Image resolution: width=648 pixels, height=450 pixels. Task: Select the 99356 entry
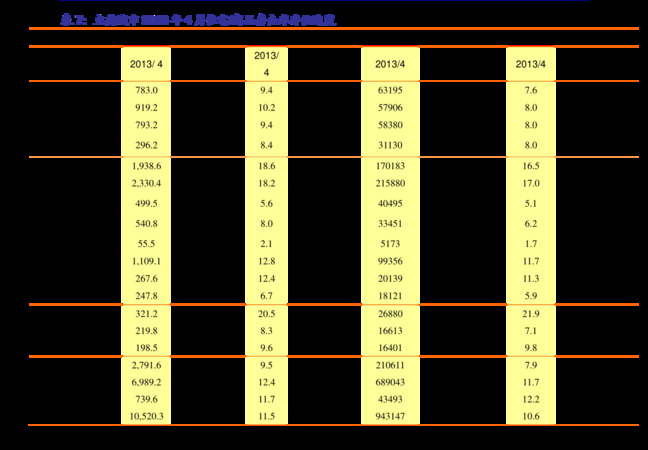click(390, 261)
